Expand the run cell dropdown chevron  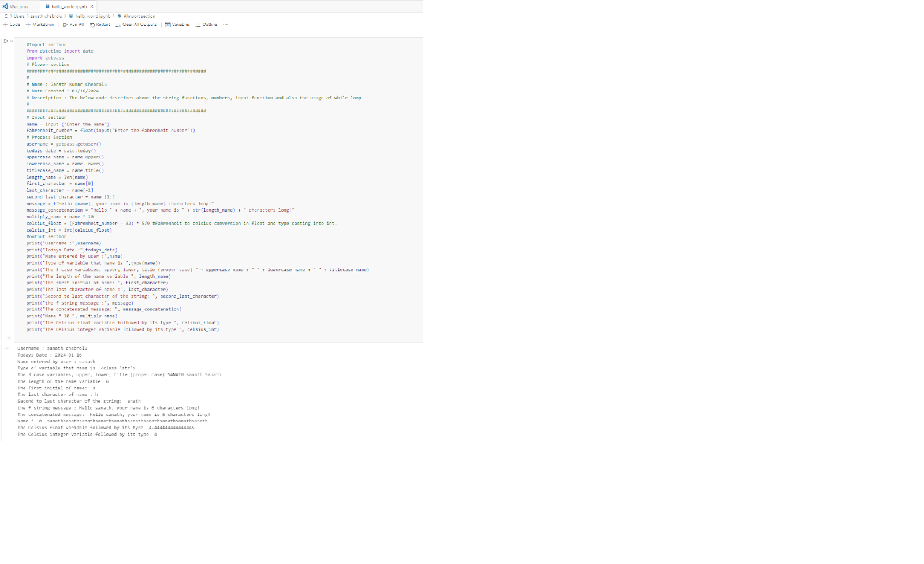[12, 41]
